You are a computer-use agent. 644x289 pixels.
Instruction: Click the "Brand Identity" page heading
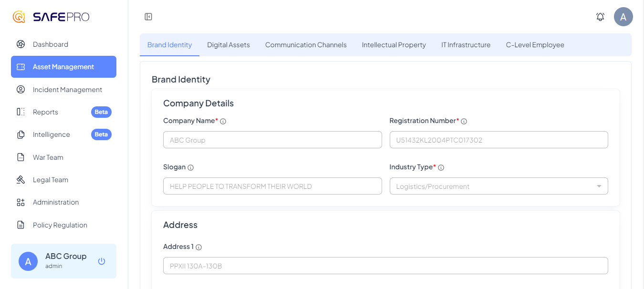tap(181, 80)
